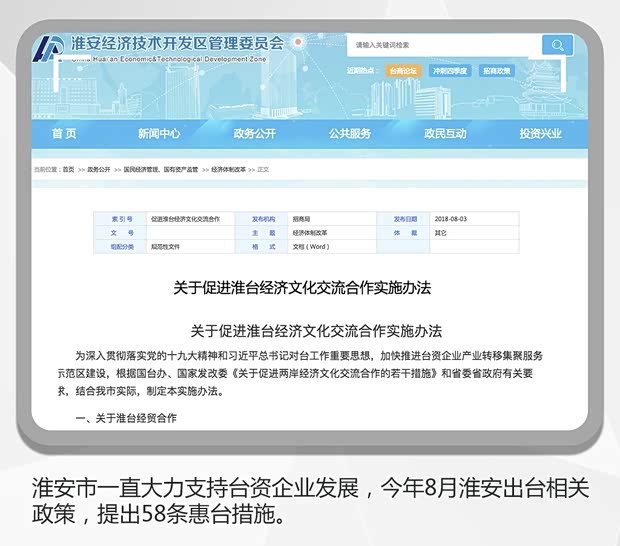Click the Huai'an development zone logo
The width and height of the screenshot is (620, 546).
49,49
